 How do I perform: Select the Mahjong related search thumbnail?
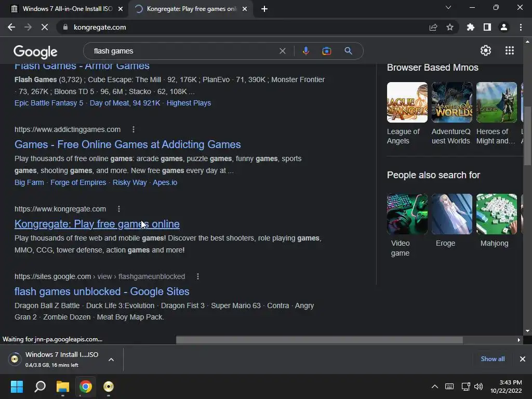(496, 214)
